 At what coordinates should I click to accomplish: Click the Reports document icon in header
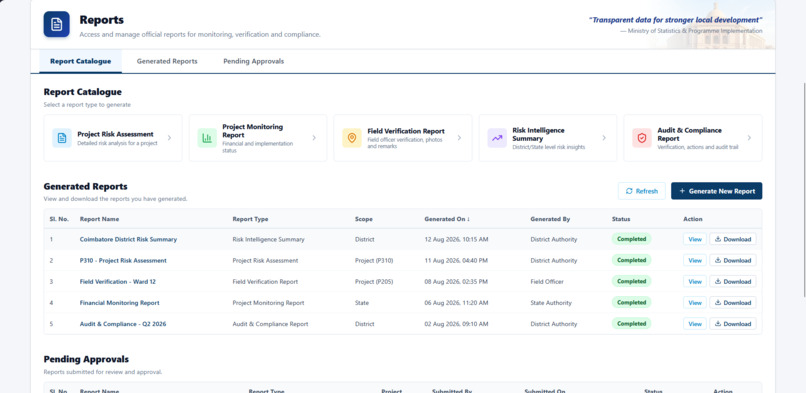[x=57, y=24]
